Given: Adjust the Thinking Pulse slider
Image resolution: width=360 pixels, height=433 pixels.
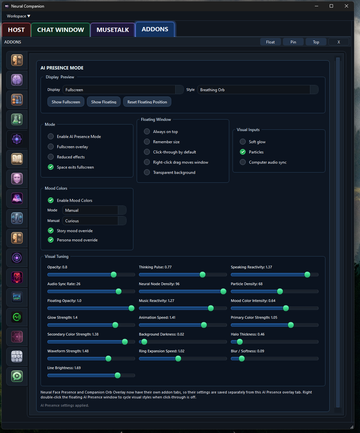Looking at the screenshot, I should coord(183,275).
